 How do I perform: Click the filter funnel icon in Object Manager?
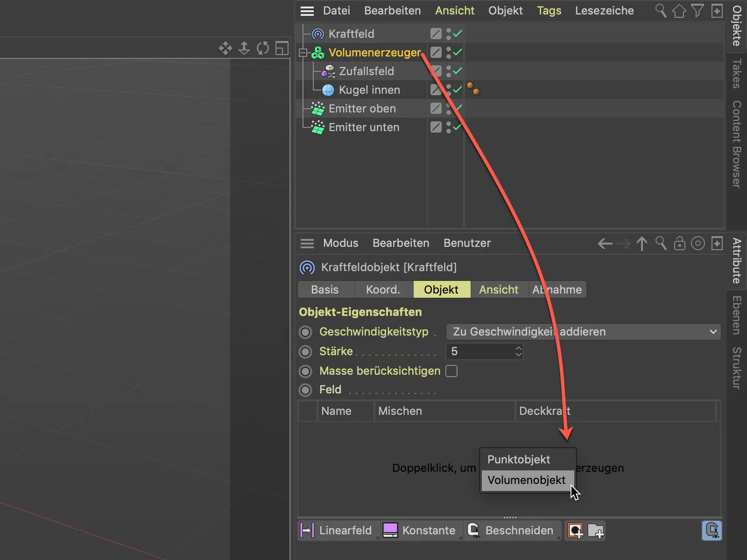698,10
